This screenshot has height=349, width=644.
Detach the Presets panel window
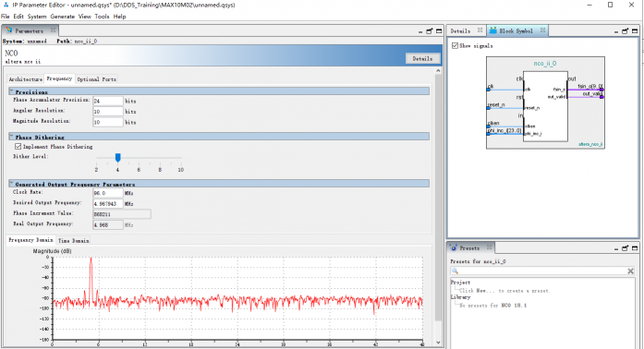626,248
